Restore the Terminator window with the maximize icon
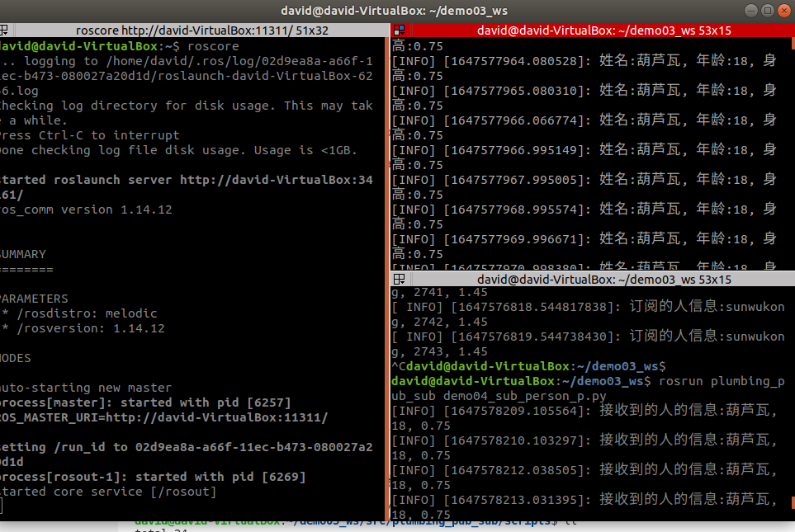795x532 pixels. coord(767,10)
